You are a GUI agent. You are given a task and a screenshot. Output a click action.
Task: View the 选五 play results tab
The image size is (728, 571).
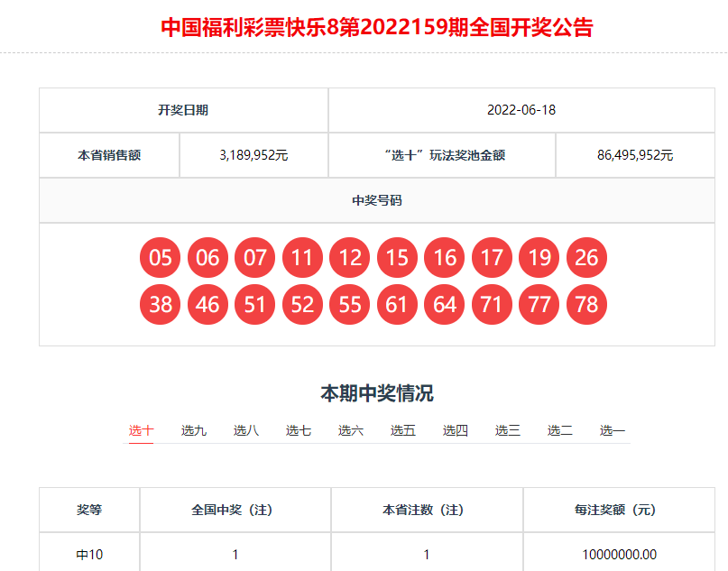pyautogui.click(x=403, y=430)
